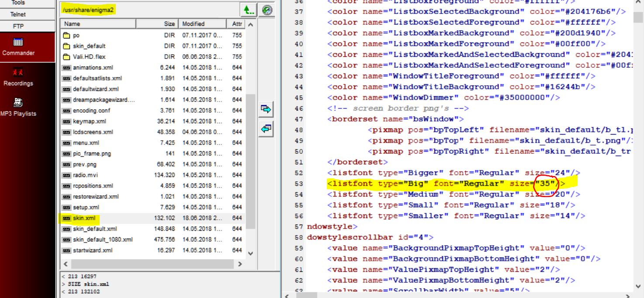Switch to the Telnet tab

18,14
